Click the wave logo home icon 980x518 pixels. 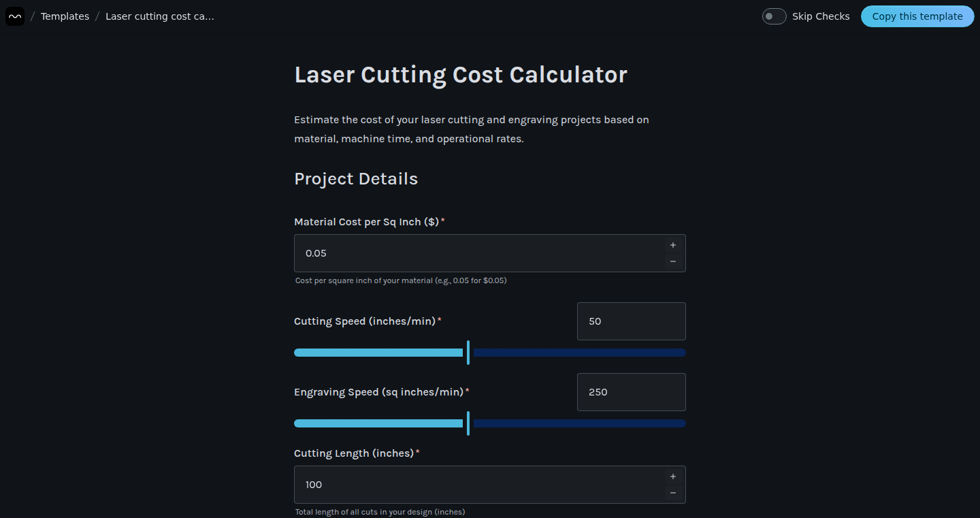(15, 16)
